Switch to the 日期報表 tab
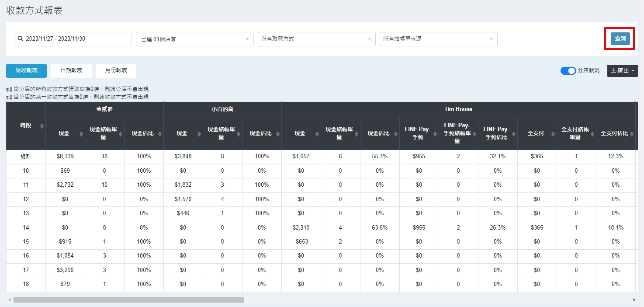The width and height of the screenshot is (644, 307). point(71,70)
